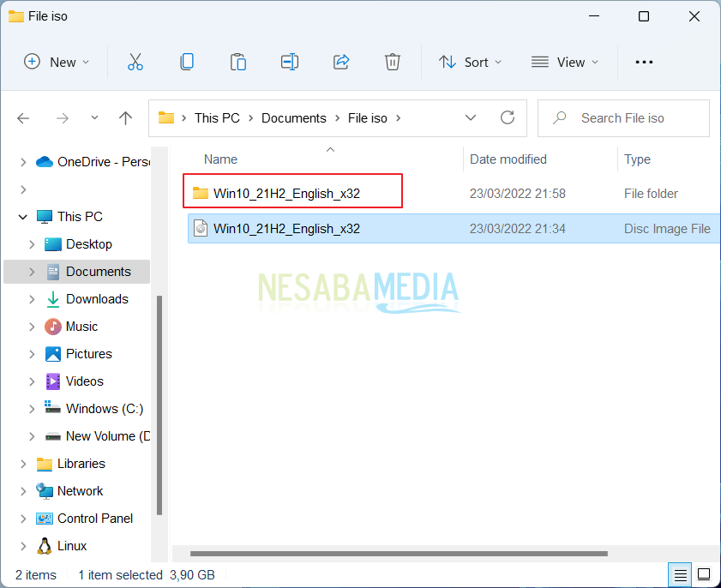This screenshot has width=721, height=588.
Task: Click the Music note icon
Action: pos(53,327)
